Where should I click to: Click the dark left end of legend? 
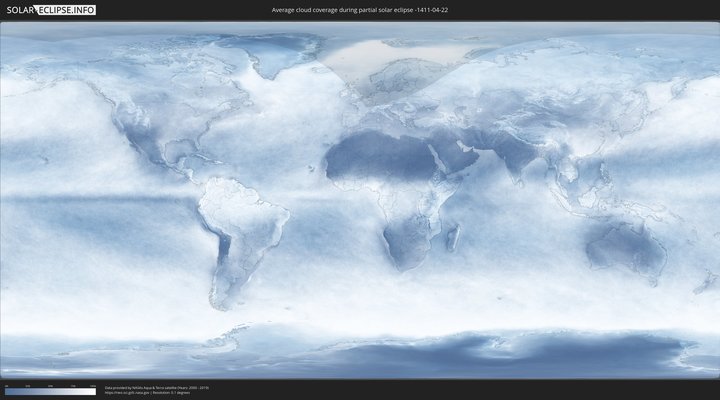pos(8,392)
